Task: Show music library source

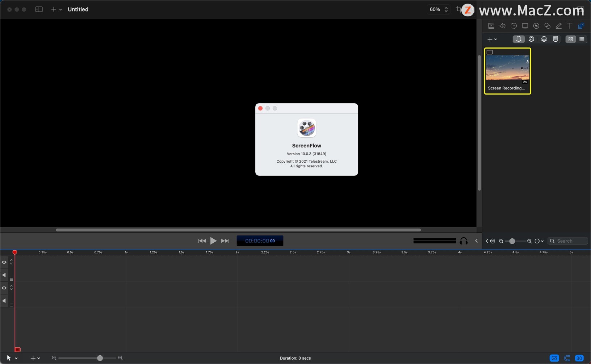Action: tap(531, 39)
